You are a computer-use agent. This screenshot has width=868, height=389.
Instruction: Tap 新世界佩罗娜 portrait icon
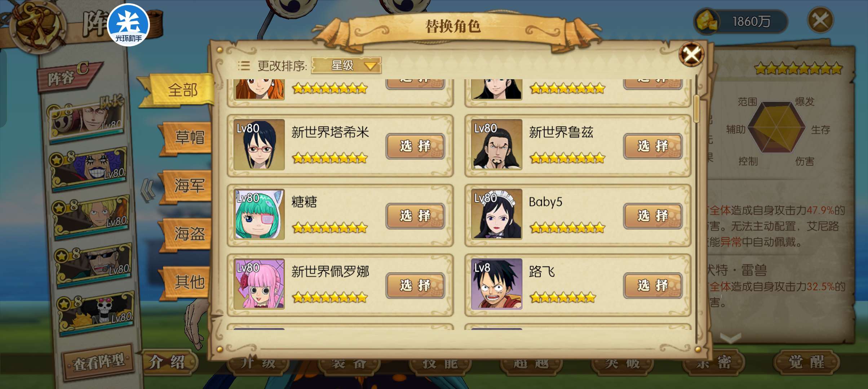[259, 284]
